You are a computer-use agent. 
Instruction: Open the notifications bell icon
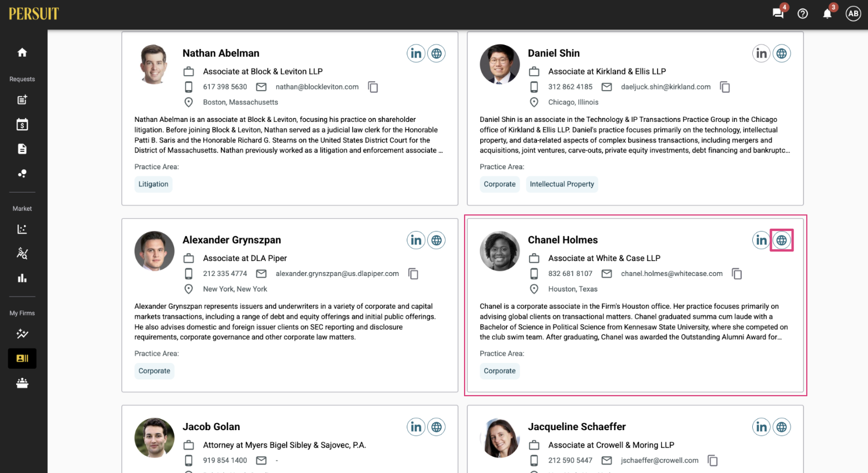[827, 13]
